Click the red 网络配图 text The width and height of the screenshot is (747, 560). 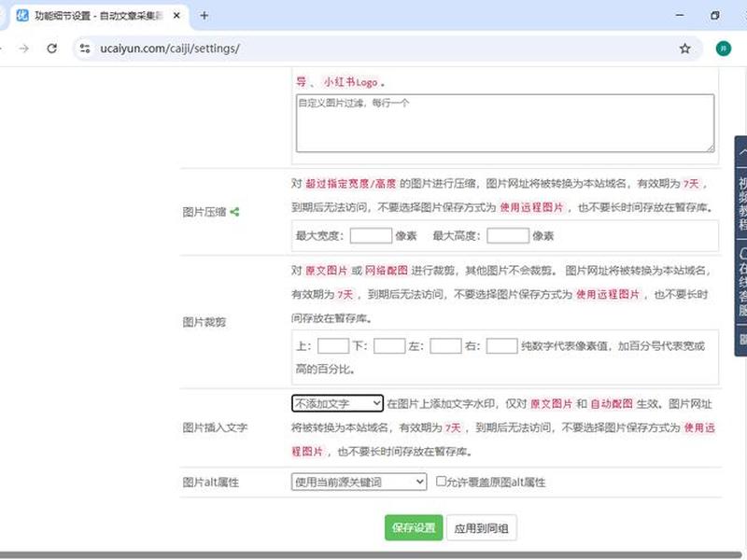387,271
